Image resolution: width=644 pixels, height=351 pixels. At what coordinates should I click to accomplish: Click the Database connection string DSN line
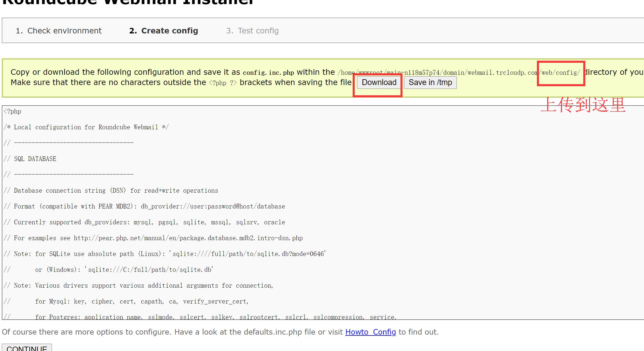point(111,191)
